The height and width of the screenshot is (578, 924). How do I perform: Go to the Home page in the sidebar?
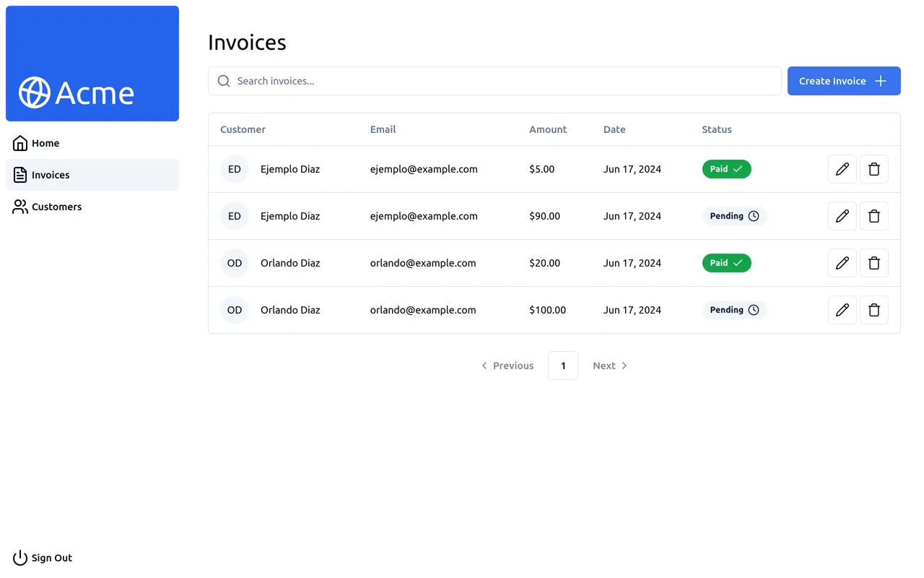coord(45,143)
